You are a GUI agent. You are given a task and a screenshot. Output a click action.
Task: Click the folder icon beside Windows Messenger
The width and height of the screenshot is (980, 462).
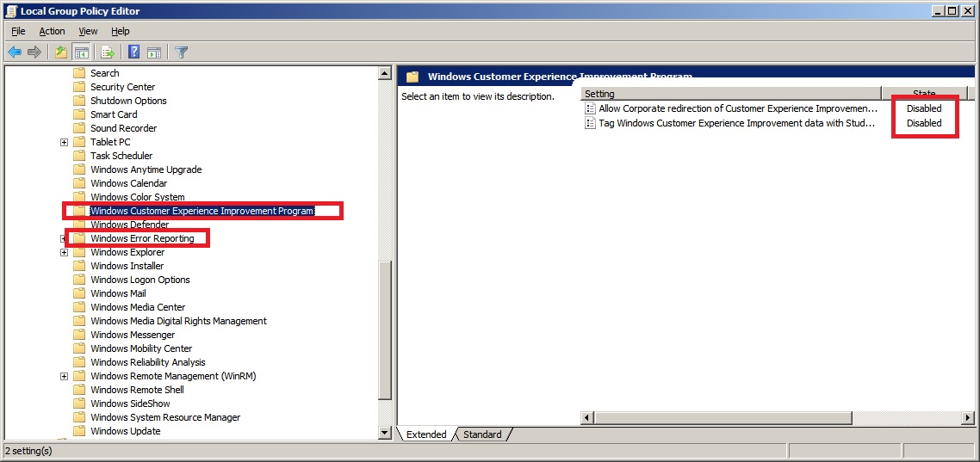[x=78, y=335]
